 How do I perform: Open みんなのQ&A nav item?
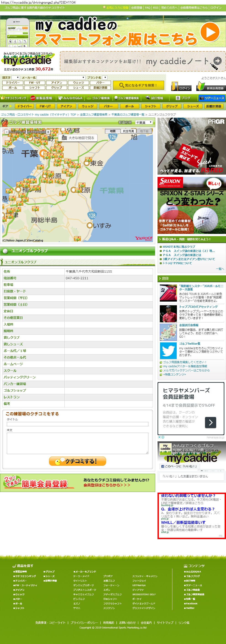70,98
